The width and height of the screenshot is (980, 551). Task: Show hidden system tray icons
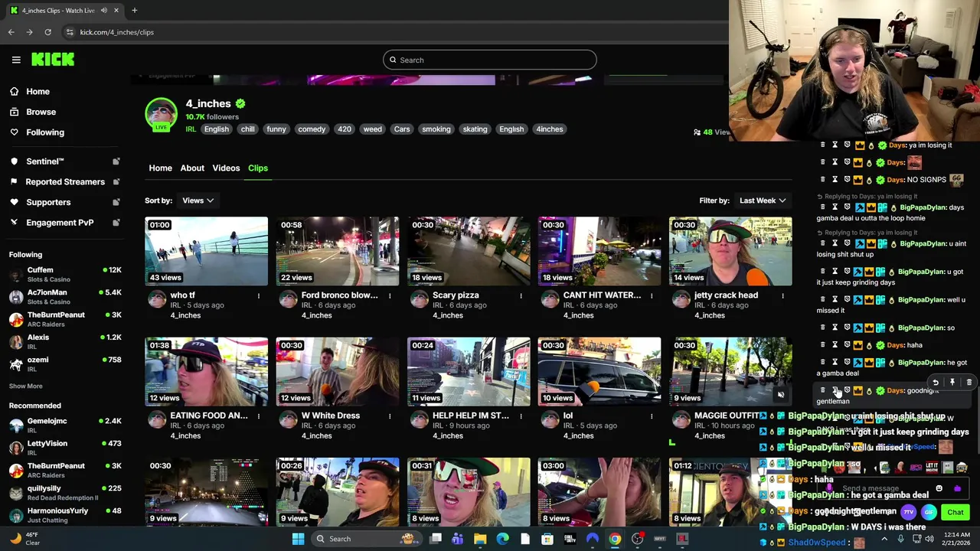pyautogui.click(x=884, y=539)
